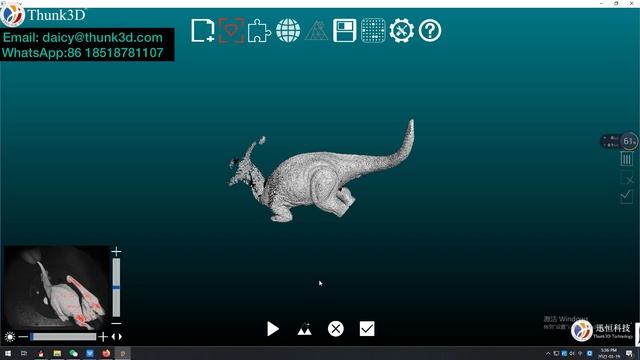The height and width of the screenshot is (360, 640).
Task: Click the horizontal brightness slider bar
Action: tap(63, 337)
